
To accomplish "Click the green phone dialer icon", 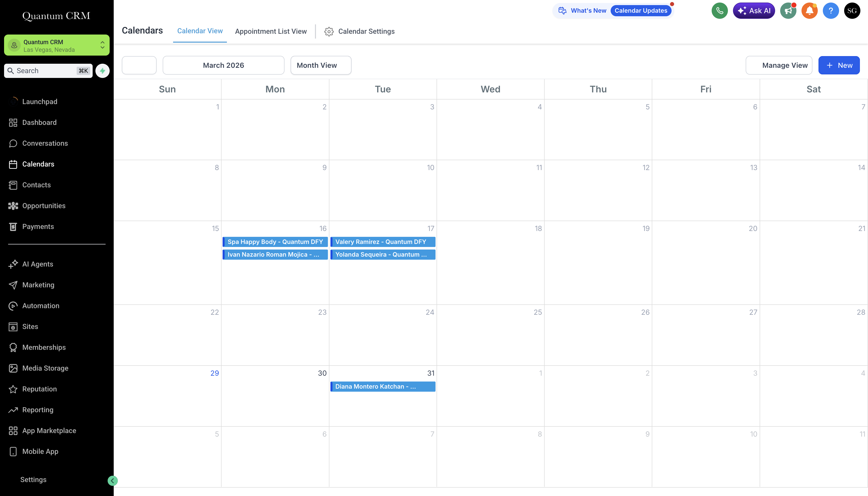I will coord(719,11).
